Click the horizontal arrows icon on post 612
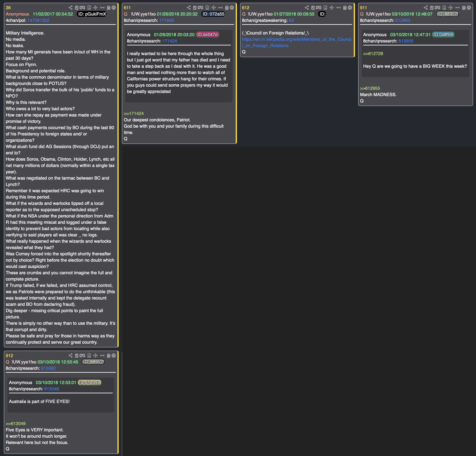 tap(338, 8)
